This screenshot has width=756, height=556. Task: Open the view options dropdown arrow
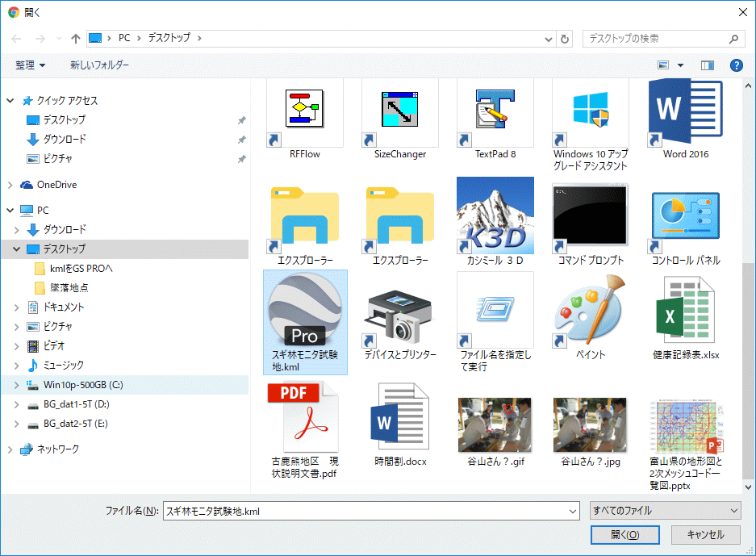point(680,65)
